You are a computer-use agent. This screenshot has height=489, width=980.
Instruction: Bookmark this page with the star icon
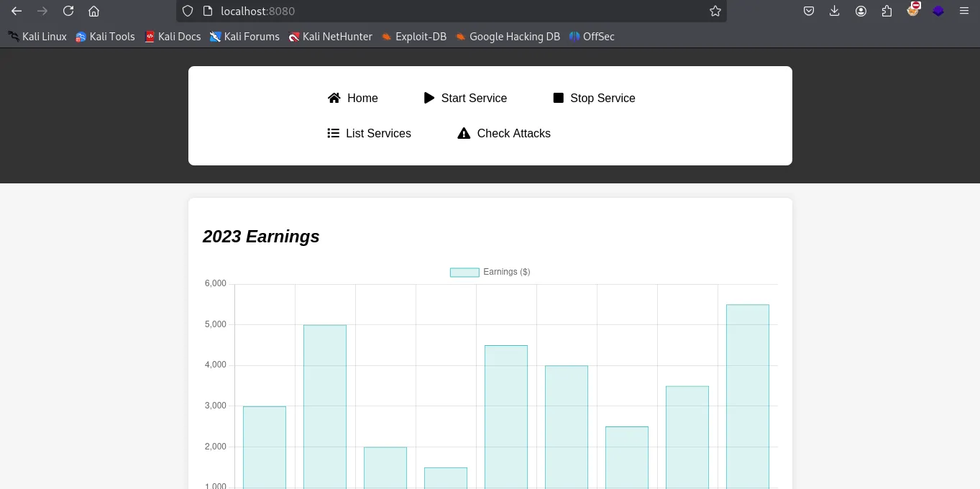[715, 11]
